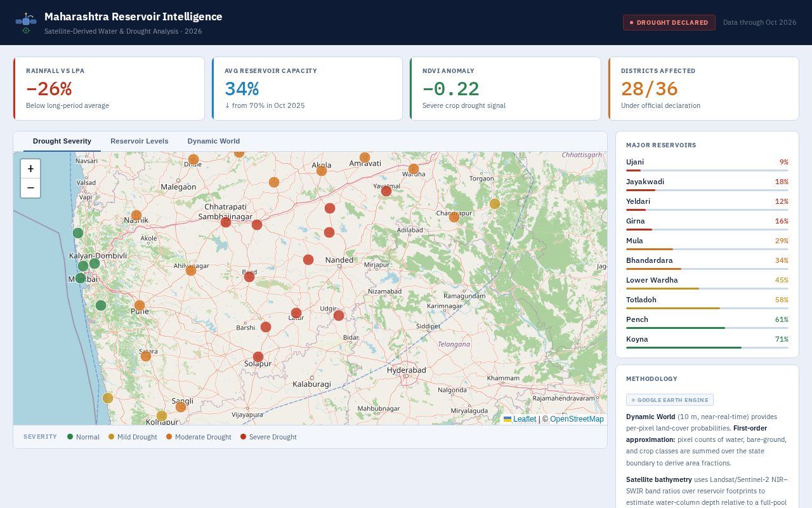Select the Drought Severity tab

coord(62,141)
